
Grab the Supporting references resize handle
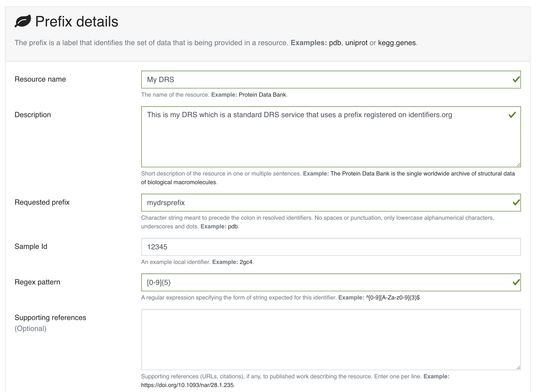(518, 368)
